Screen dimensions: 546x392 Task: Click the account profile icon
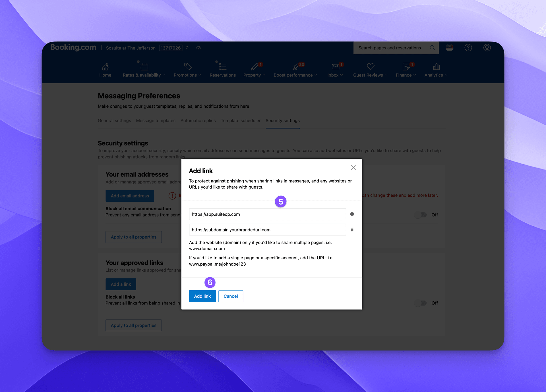[x=487, y=47]
